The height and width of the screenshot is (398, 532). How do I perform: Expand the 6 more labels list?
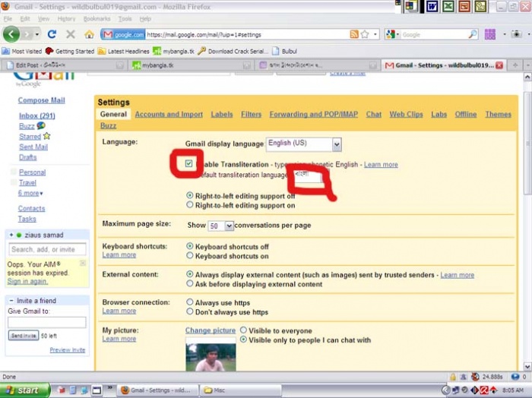pos(30,193)
